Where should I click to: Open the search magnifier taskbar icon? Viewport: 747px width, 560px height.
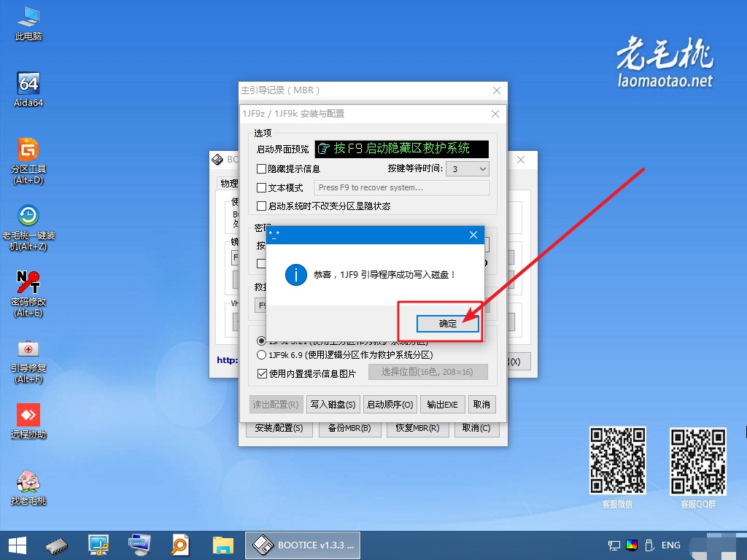(180, 545)
